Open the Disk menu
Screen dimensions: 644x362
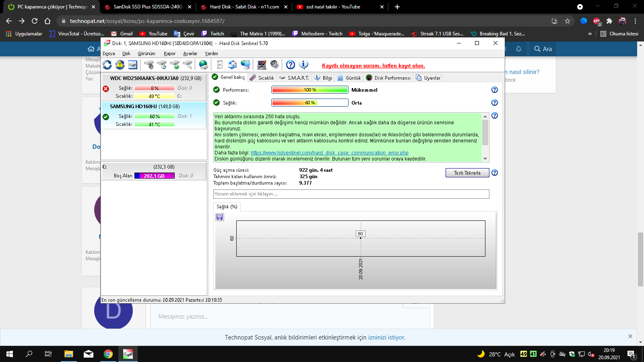tap(126, 53)
